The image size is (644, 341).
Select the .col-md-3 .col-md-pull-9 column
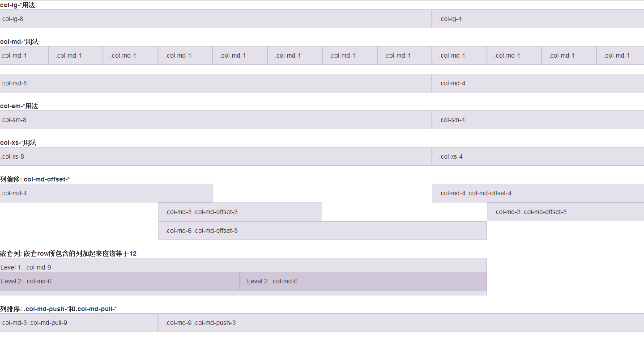click(79, 323)
